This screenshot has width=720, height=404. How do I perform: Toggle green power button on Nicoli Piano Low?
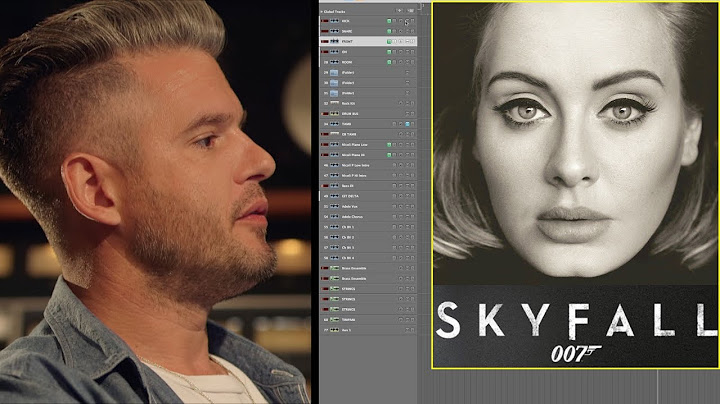click(389, 145)
